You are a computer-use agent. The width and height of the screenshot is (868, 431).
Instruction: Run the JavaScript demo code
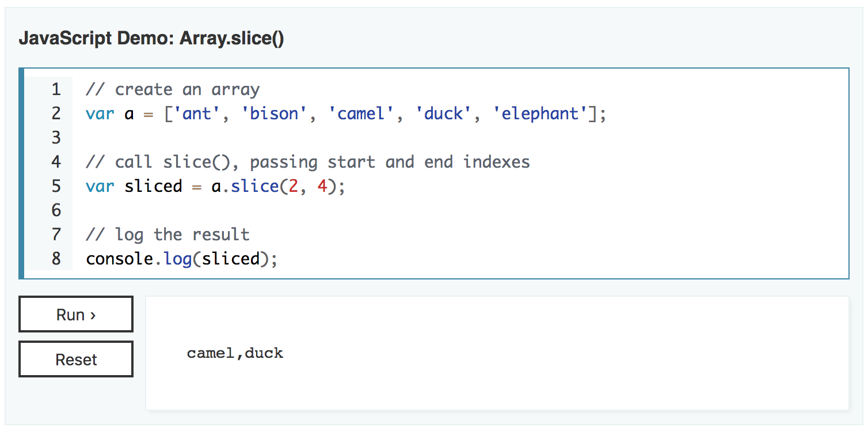(76, 314)
